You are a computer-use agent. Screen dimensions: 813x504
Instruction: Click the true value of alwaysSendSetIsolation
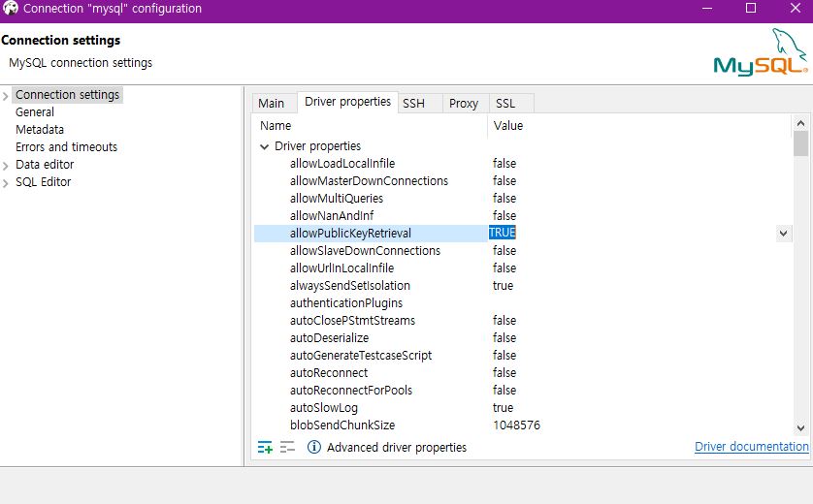pos(503,286)
